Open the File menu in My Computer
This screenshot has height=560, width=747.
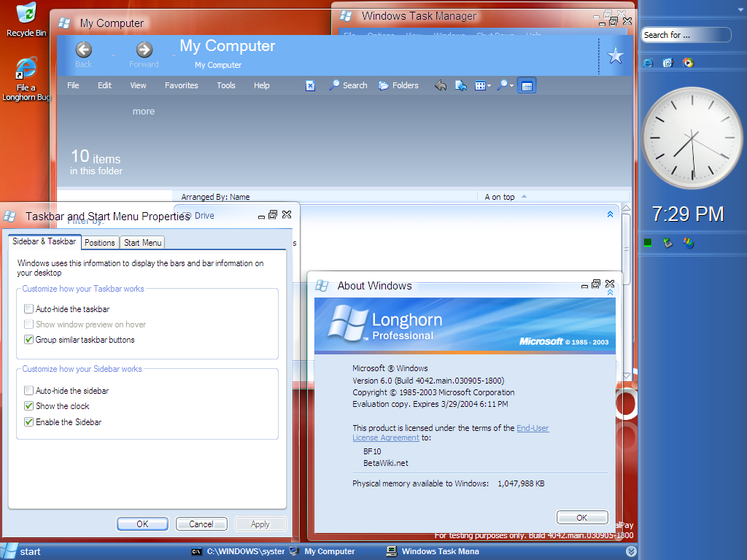(x=73, y=86)
